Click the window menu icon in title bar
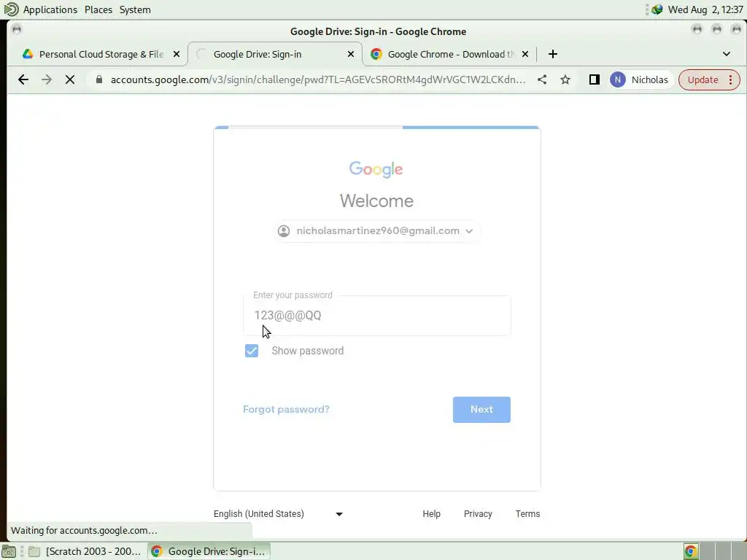Screen dimensions: 747x560 17,29
